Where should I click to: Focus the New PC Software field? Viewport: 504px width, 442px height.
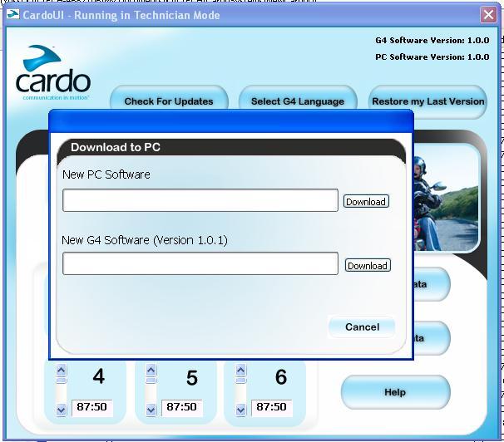pyautogui.click(x=200, y=200)
